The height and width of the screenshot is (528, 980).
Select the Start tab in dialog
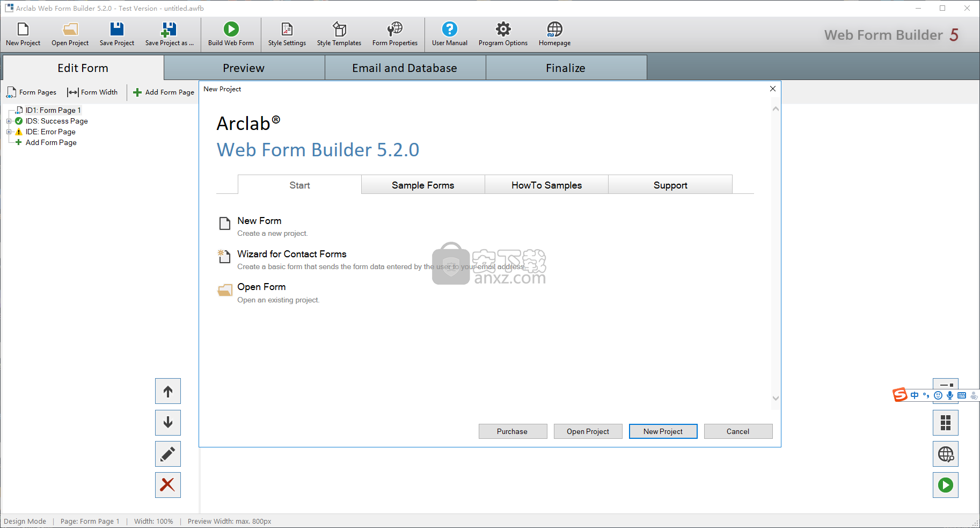tap(299, 185)
